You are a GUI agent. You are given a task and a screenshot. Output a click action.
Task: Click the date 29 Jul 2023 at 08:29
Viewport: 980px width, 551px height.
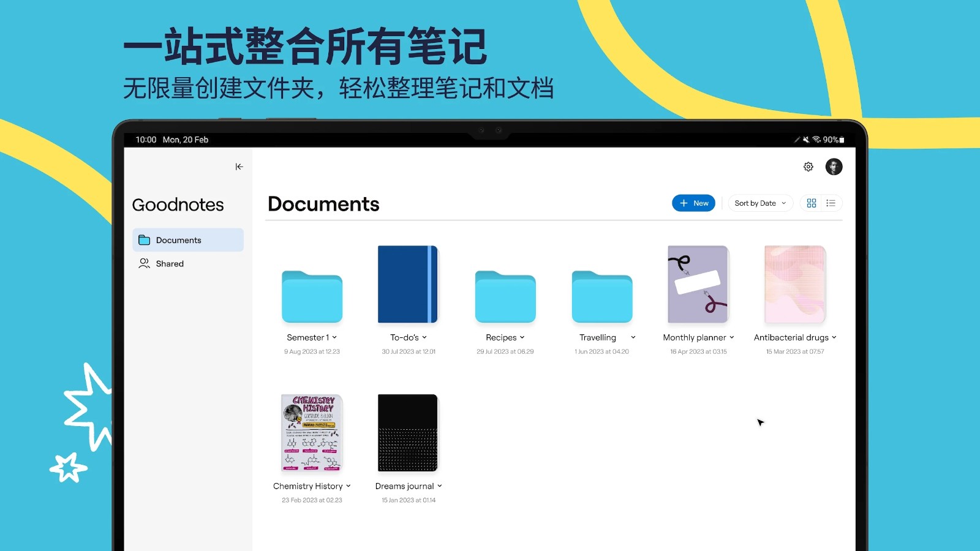[505, 352]
